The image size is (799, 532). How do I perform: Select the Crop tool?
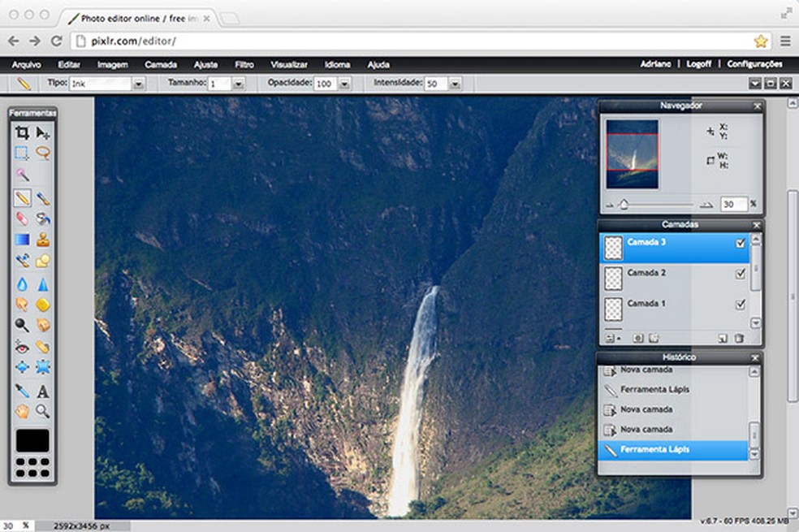click(x=23, y=133)
